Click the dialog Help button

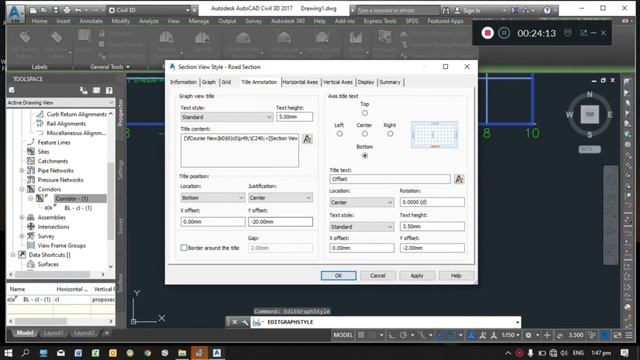(456, 276)
